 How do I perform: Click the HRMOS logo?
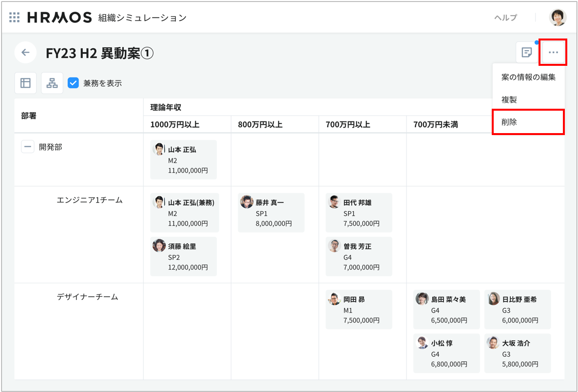pos(59,18)
